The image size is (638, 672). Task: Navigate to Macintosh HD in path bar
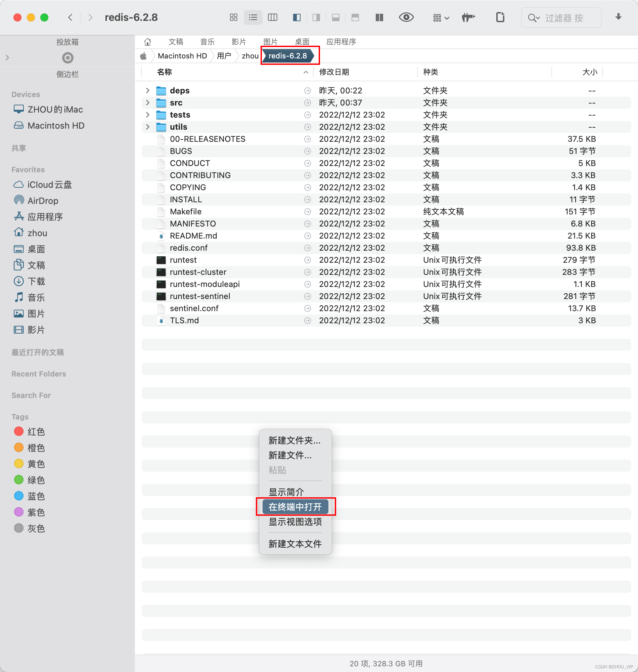click(182, 56)
